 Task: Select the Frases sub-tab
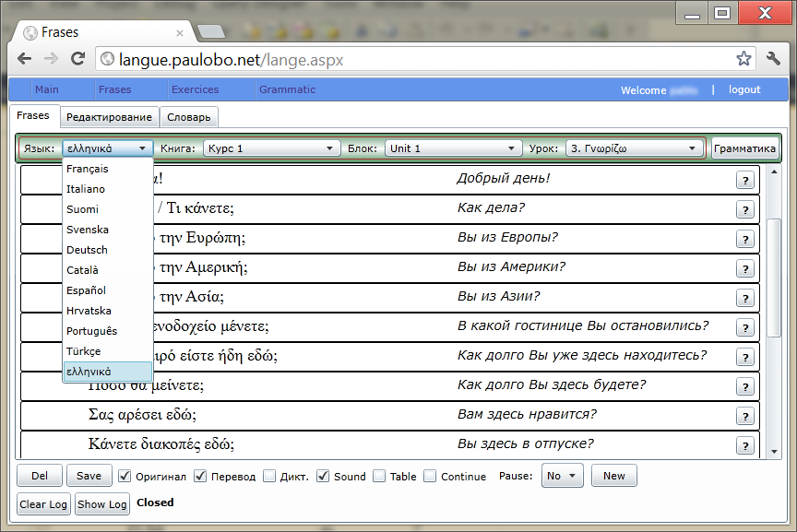33,116
